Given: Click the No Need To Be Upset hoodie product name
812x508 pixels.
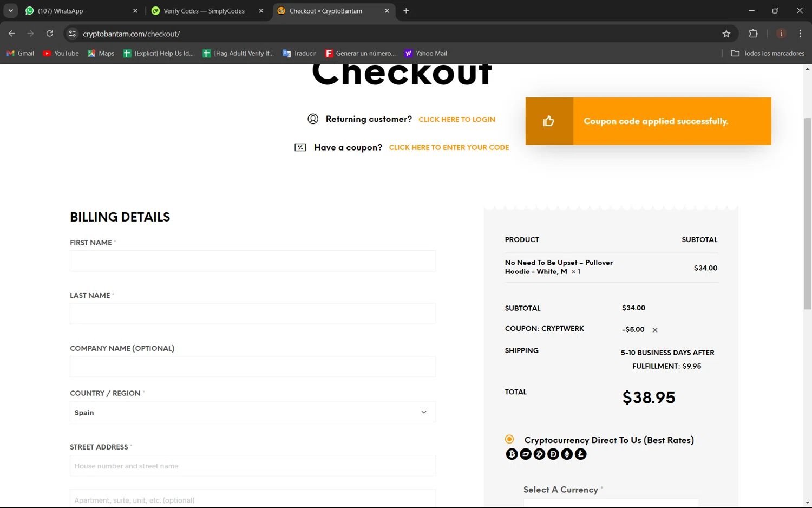Looking at the screenshot, I should (x=559, y=267).
